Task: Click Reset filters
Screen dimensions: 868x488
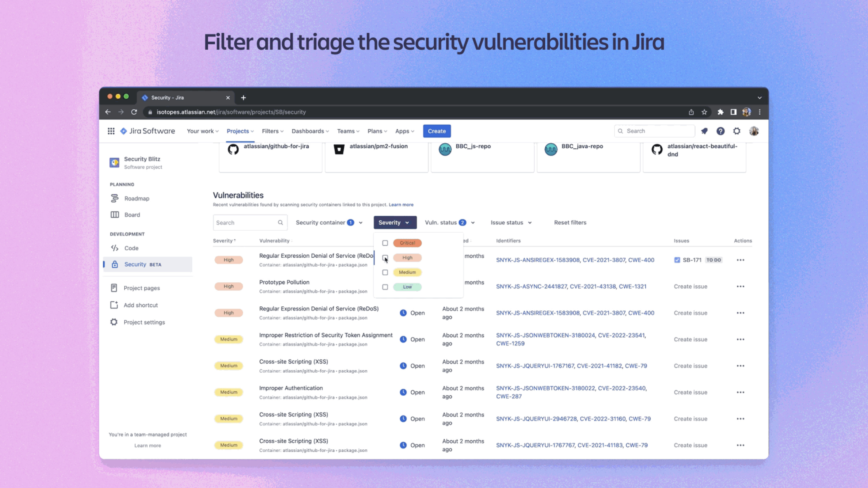Action: (570, 223)
